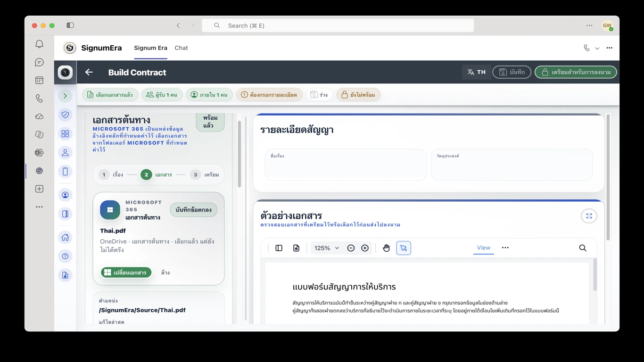
Task: Click the Teams search box
Action: tap(338, 25)
